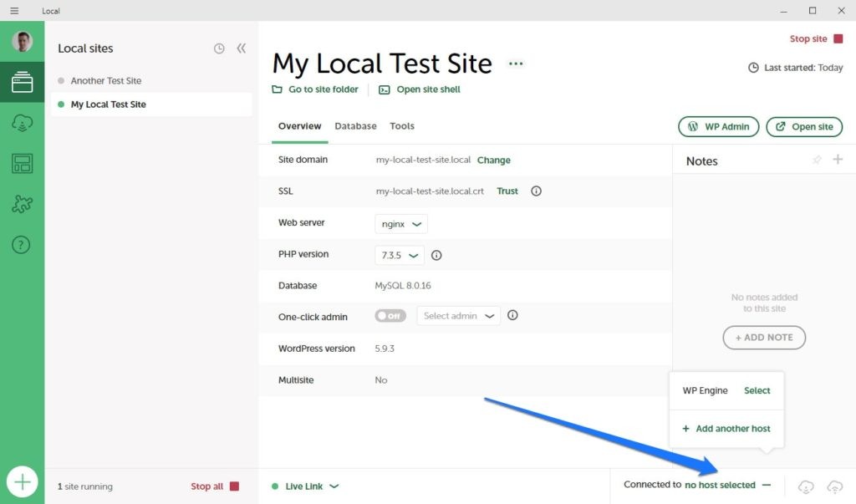
Task: Select Another Test Site in sidebar
Action: pyautogui.click(x=106, y=81)
